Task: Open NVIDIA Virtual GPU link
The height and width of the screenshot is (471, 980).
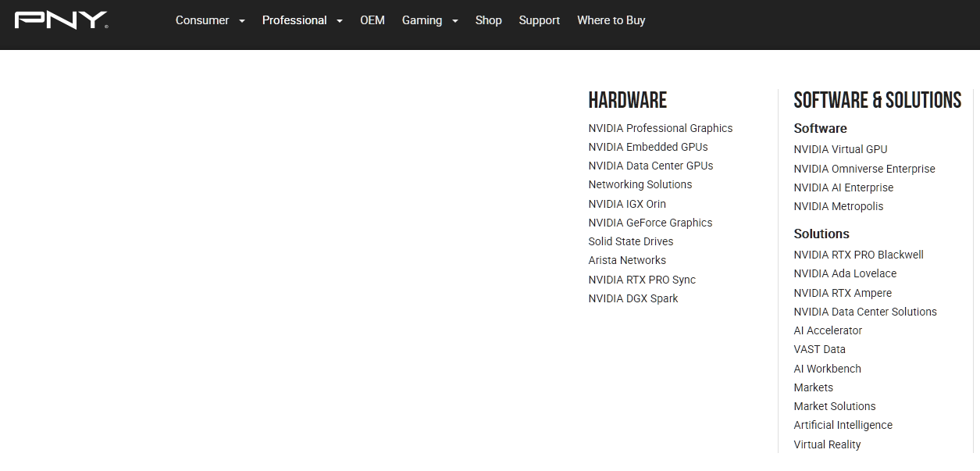Action: pos(840,149)
